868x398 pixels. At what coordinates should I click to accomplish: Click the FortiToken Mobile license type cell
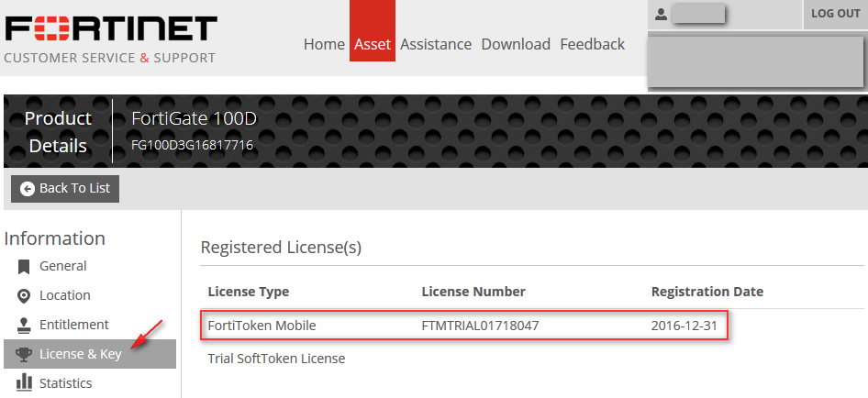(262, 326)
